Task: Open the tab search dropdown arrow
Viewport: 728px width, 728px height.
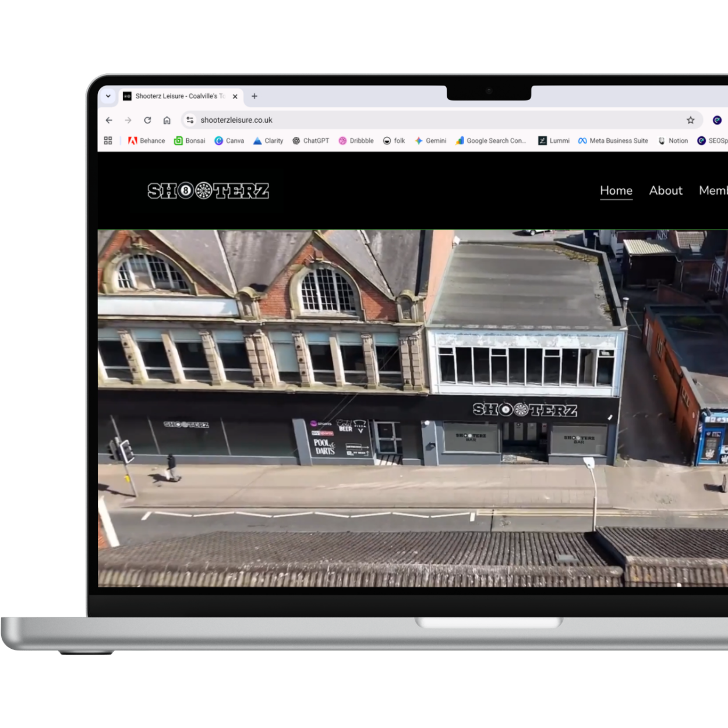Action: pos(108,96)
